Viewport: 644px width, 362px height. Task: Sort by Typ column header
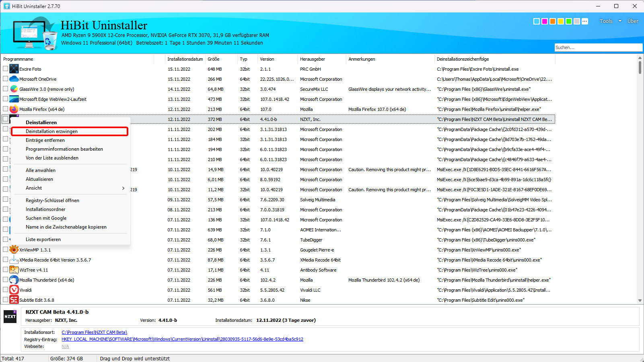click(x=247, y=59)
